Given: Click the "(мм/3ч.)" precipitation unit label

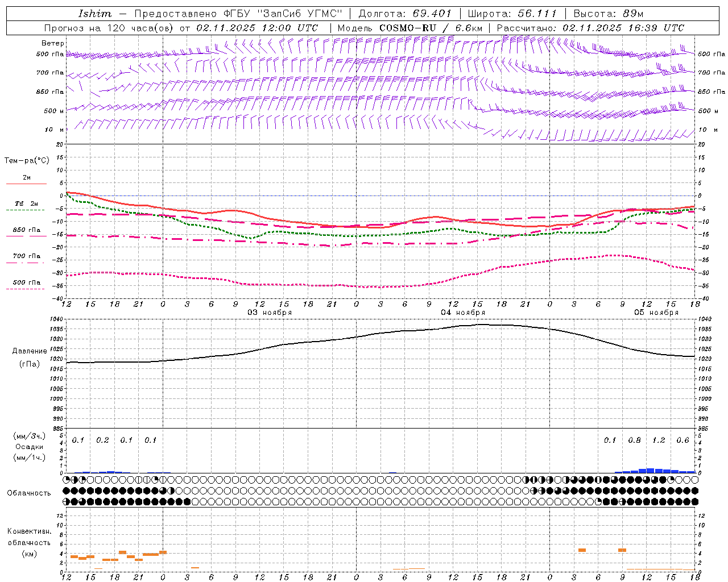Looking at the screenshot, I should pyautogui.click(x=30, y=436).
